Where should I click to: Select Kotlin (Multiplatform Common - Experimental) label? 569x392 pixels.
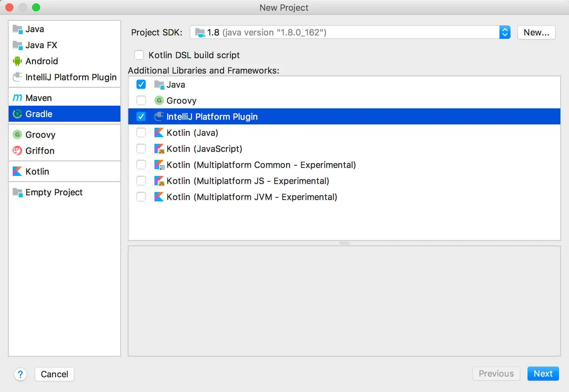pyautogui.click(x=261, y=165)
